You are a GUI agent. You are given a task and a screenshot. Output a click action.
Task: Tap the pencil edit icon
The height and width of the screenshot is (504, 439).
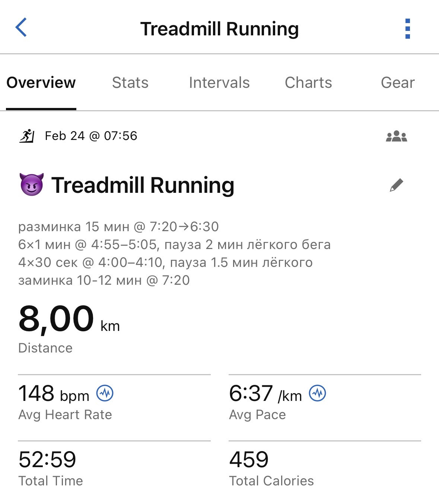(397, 185)
